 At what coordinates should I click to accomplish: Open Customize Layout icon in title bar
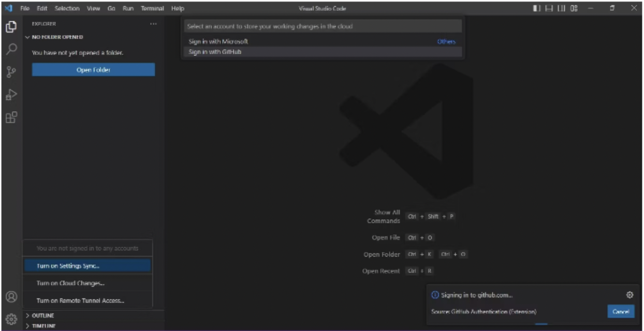[574, 8]
